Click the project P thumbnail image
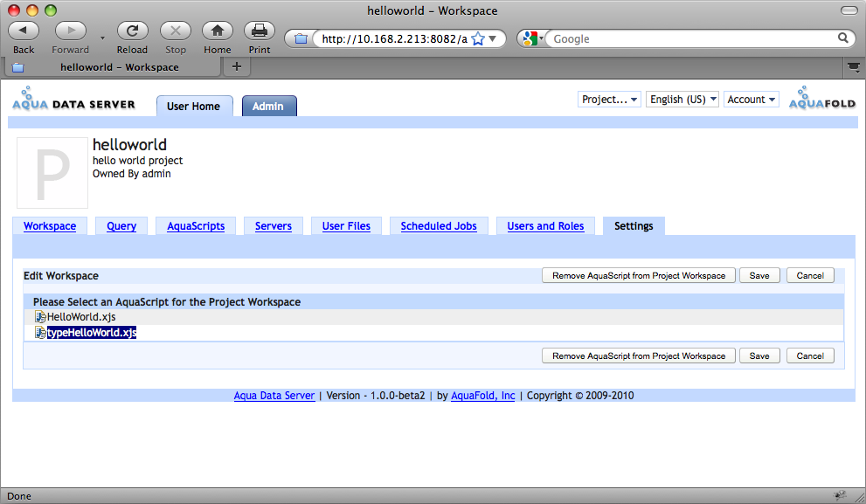Screen dimensions: 866x504 [52, 173]
